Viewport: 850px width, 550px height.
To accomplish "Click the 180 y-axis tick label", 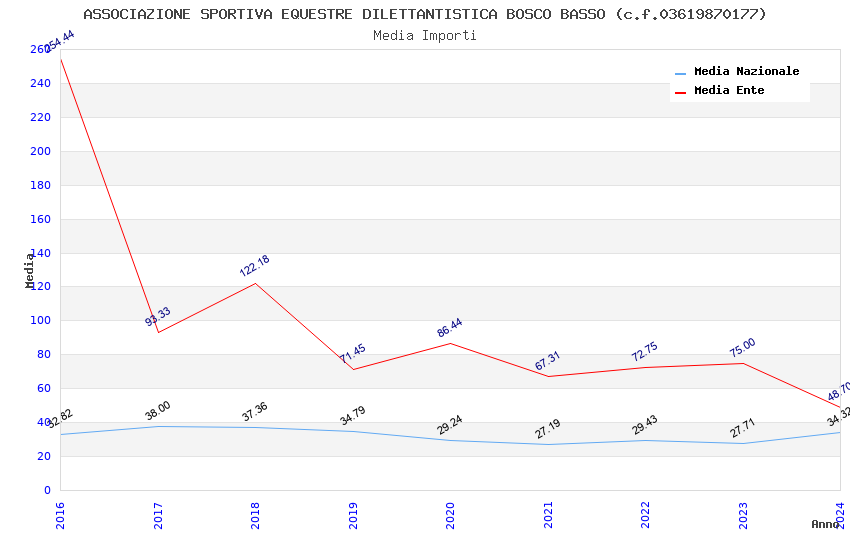I will click(40, 185).
